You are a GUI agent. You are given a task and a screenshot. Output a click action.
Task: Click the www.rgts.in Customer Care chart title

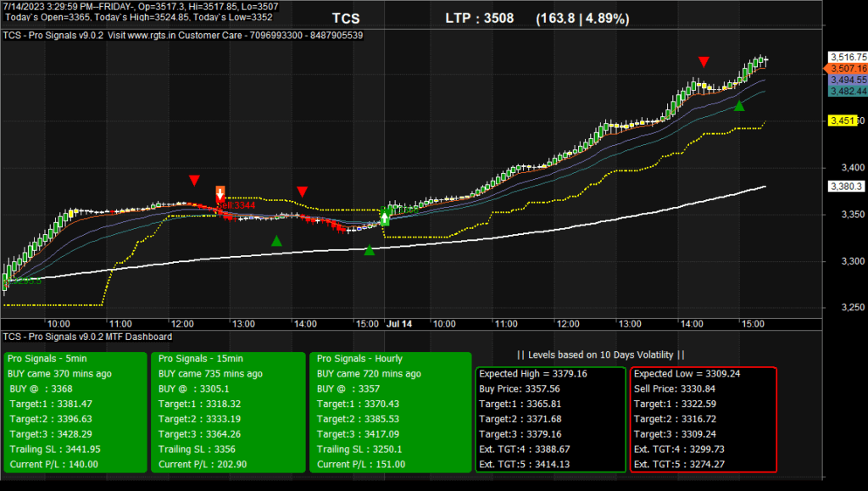[183, 36]
